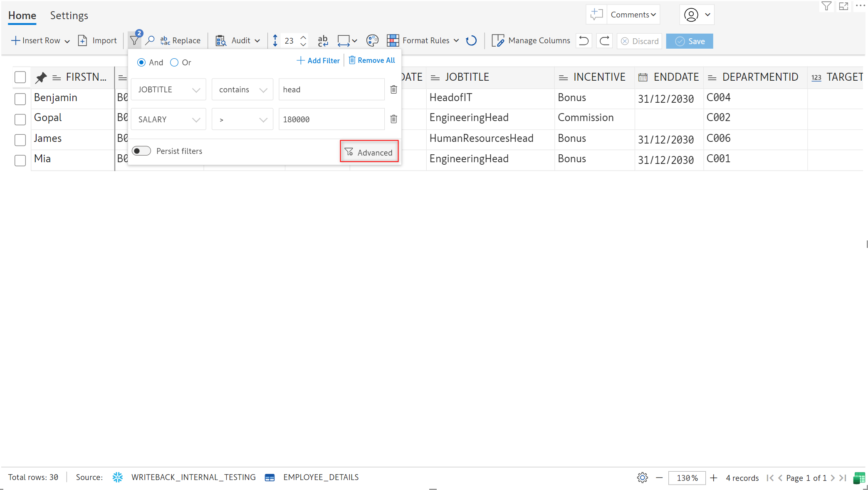Image resolution: width=868 pixels, height=490 pixels.
Task: Click the Add Filter link
Action: (318, 60)
